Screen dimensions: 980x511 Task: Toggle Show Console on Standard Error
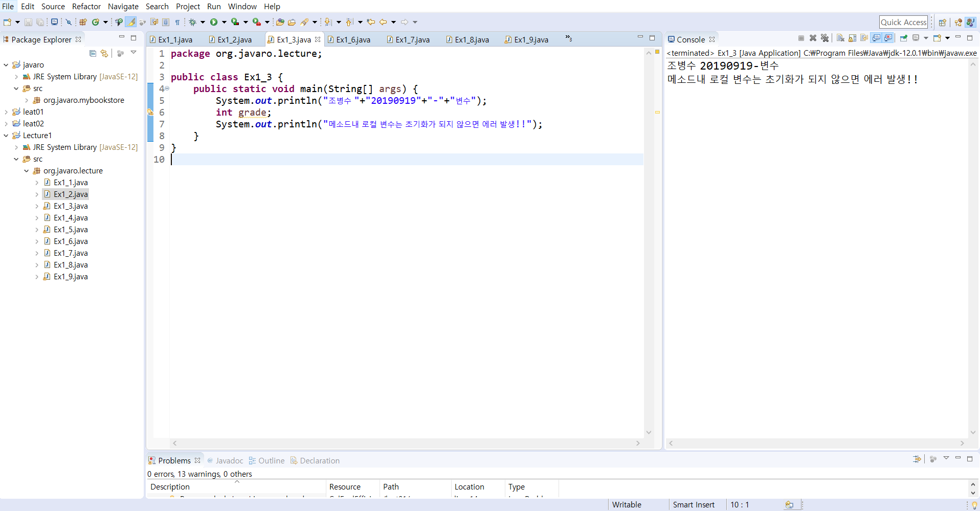point(888,38)
